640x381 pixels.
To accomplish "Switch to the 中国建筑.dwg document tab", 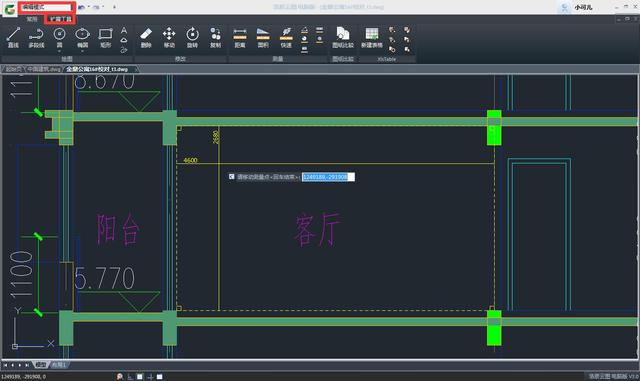I will click(44, 69).
